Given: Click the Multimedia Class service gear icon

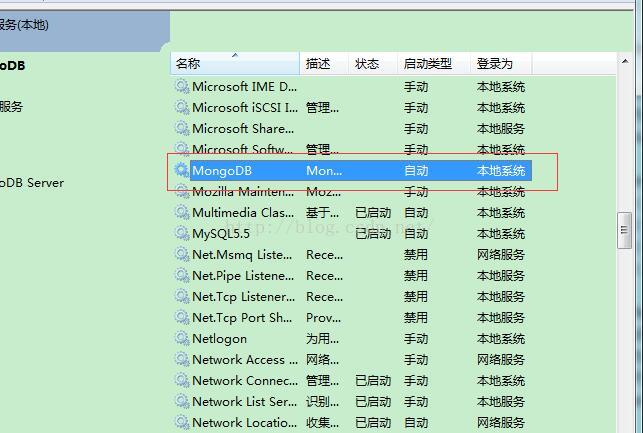Looking at the screenshot, I should tap(181, 213).
